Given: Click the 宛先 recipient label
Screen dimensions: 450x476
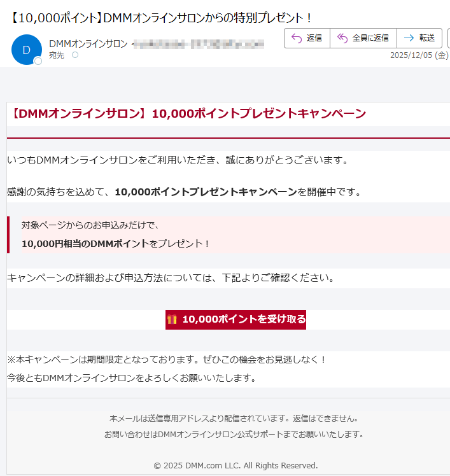Looking at the screenshot, I should click(x=57, y=55).
